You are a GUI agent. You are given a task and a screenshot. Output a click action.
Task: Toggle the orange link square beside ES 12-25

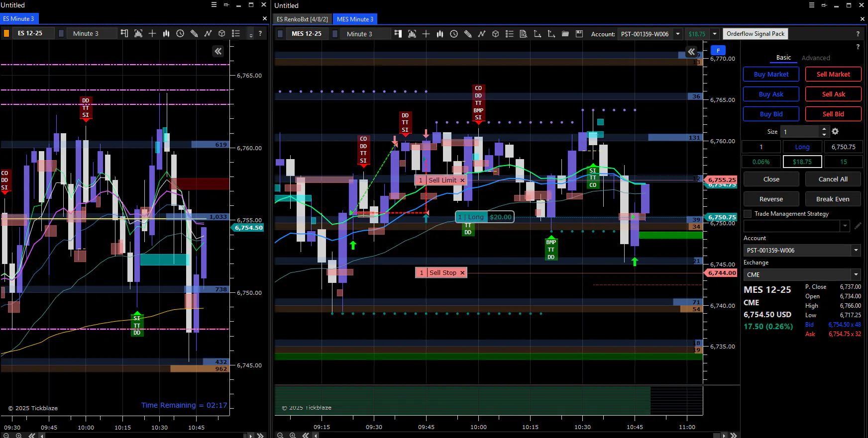coord(6,33)
